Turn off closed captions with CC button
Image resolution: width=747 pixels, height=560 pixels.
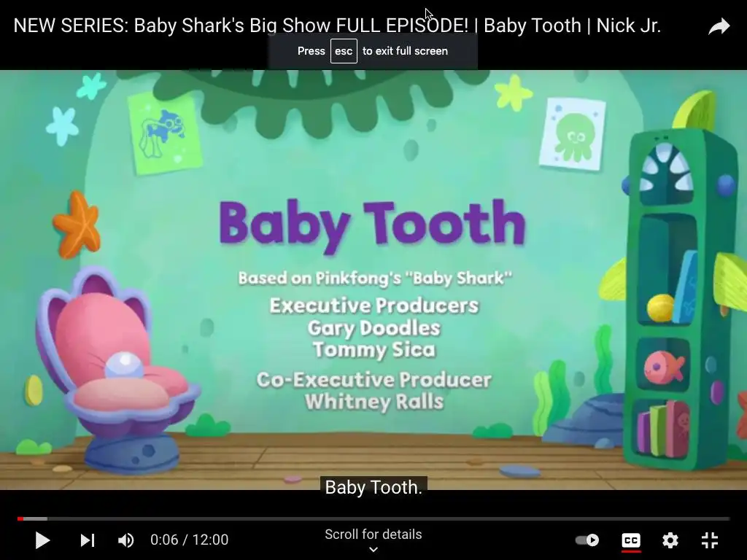pyautogui.click(x=631, y=540)
